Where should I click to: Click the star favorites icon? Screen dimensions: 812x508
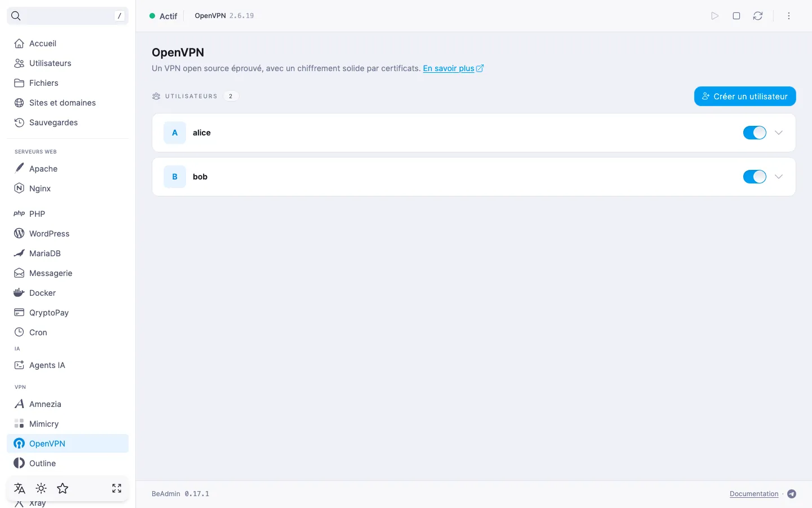63,488
